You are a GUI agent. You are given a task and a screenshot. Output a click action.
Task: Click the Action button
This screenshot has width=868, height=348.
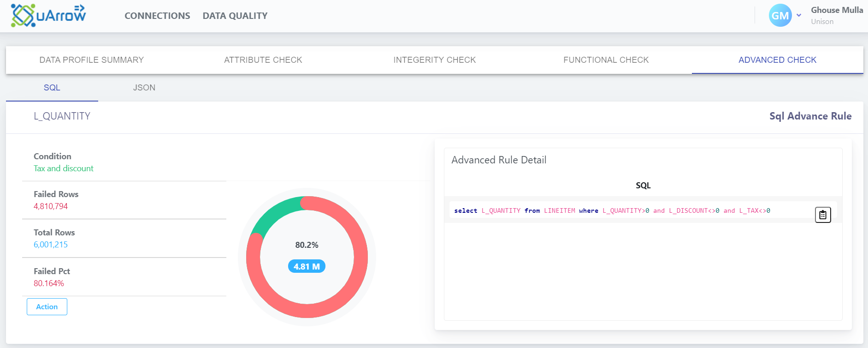tap(47, 307)
